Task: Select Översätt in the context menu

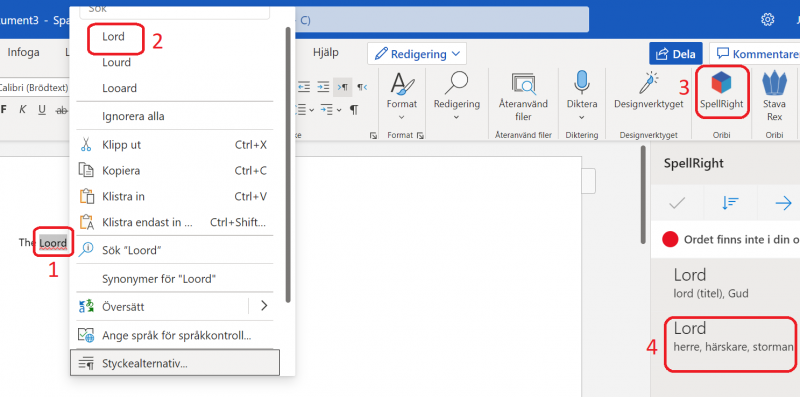Action: click(162, 307)
